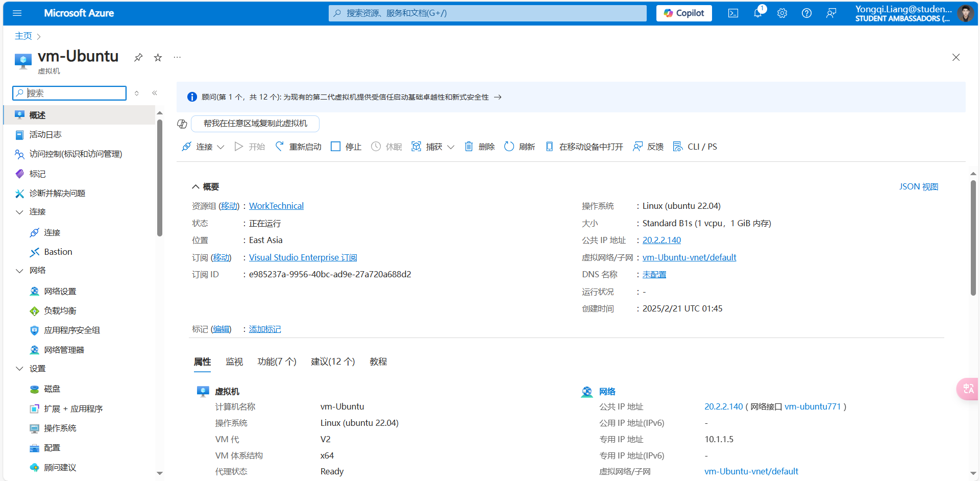
Task: Open the WorkTechnical resource group link
Action: [x=276, y=206]
